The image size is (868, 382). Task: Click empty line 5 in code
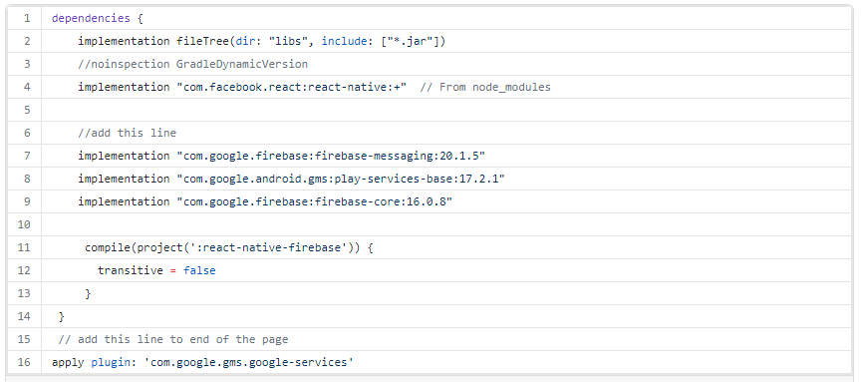[446, 110]
